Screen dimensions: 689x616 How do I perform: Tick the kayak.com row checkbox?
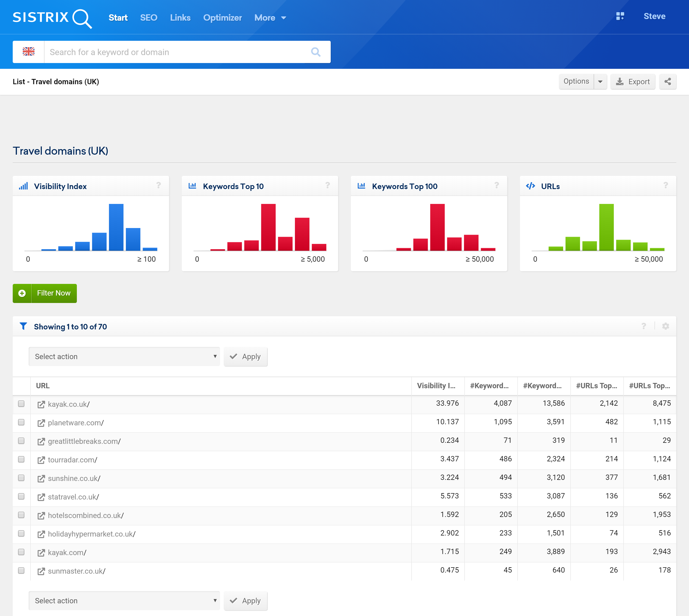coord(21,552)
